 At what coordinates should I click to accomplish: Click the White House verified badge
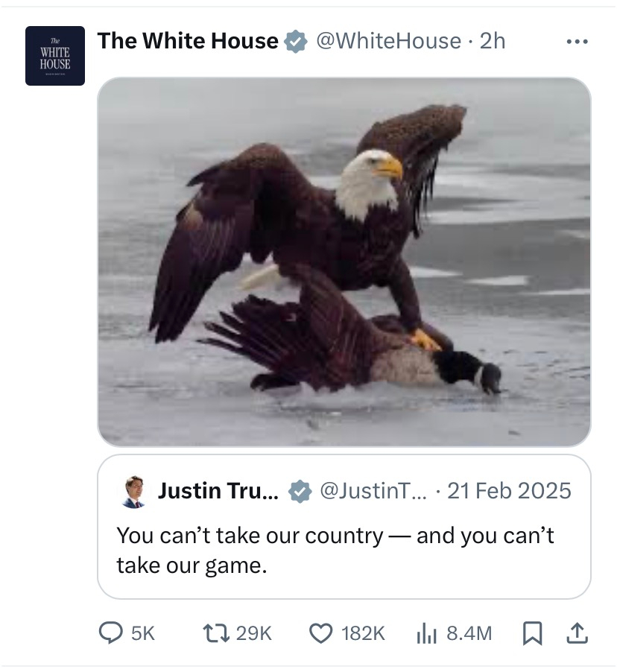click(x=297, y=42)
